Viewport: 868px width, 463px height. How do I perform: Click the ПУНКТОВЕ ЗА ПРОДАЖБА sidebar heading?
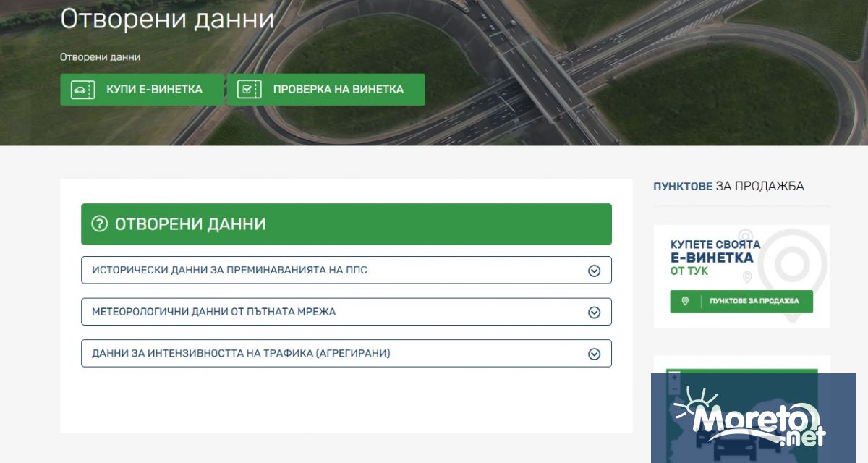pyautogui.click(x=728, y=186)
